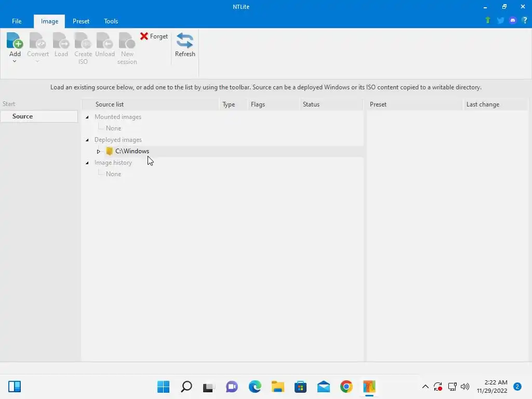Click the NTLite taskbar icon
This screenshot has height=399, width=532.
(369, 387)
